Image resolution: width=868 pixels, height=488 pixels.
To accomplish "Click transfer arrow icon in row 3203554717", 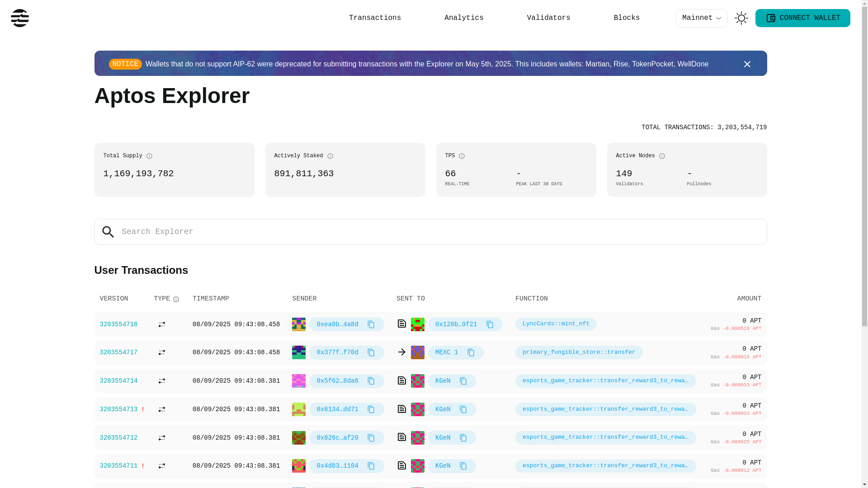I will click(x=402, y=352).
